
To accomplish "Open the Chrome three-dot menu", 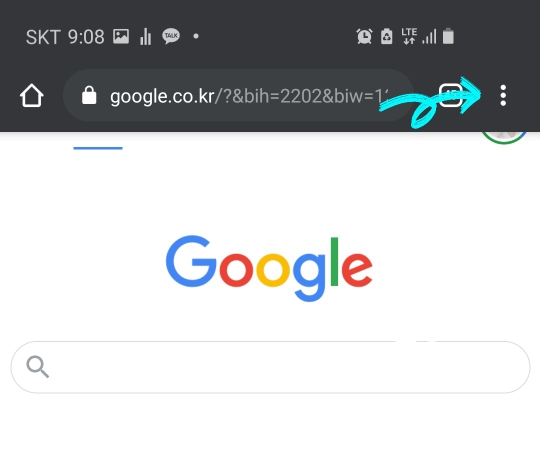I will pos(503,95).
